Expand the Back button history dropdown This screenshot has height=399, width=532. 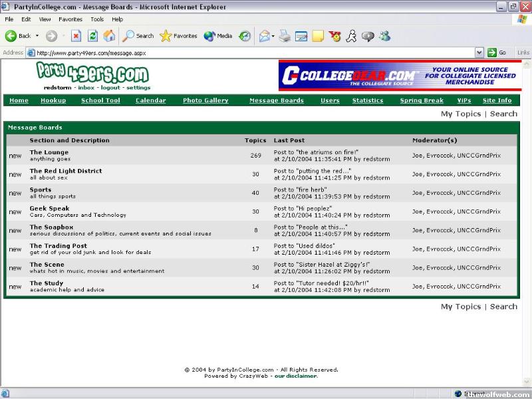click(x=37, y=36)
